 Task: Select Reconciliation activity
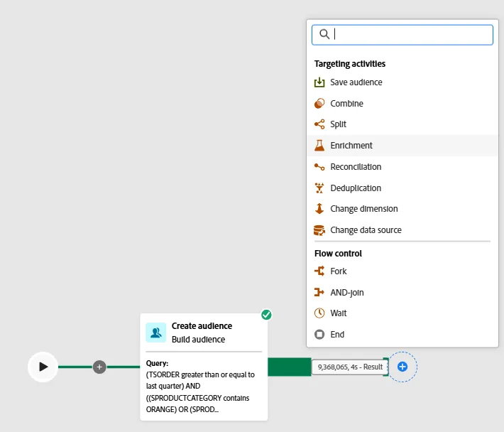[402, 167]
